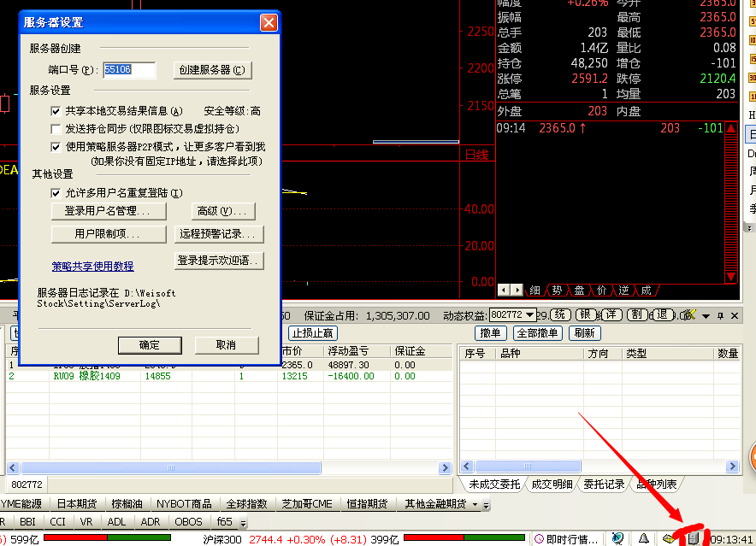Image resolution: width=756 pixels, height=546 pixels.
Task: Open the trade panel options dropdown arrow
Action: [x=706, y=316]
